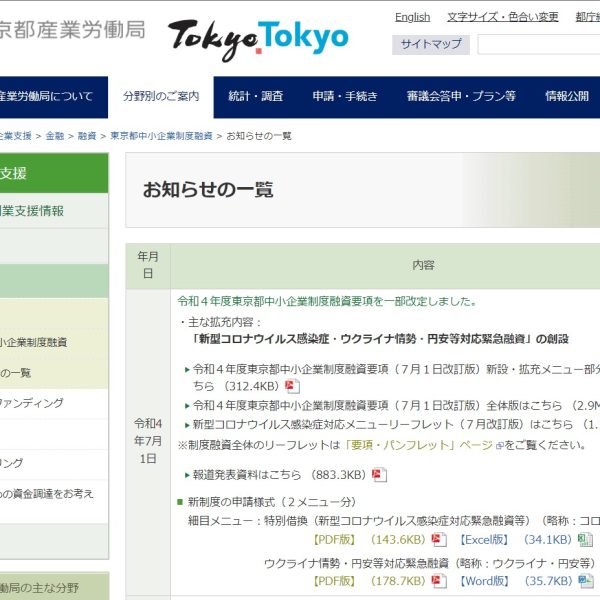Click the お知らせの一覧 page heading
Image resolution: width=600 pixels, height=600 pixels.
208,189
